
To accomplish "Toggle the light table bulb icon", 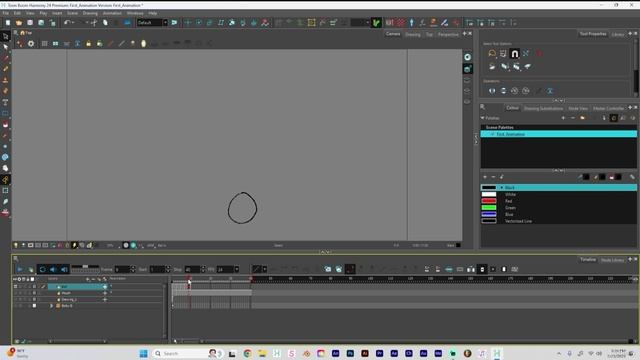I will (x=16, y=245).
